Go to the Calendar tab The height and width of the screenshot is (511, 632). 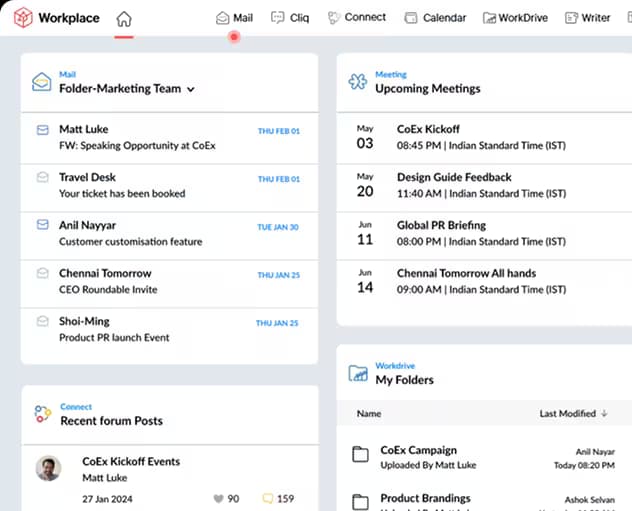(x=435, y=18)
